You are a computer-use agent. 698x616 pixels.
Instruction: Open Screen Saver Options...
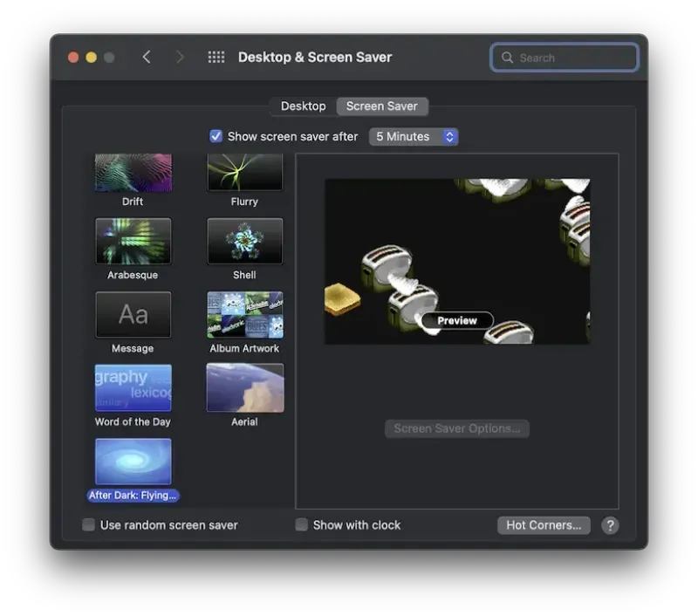coord(456,428)
